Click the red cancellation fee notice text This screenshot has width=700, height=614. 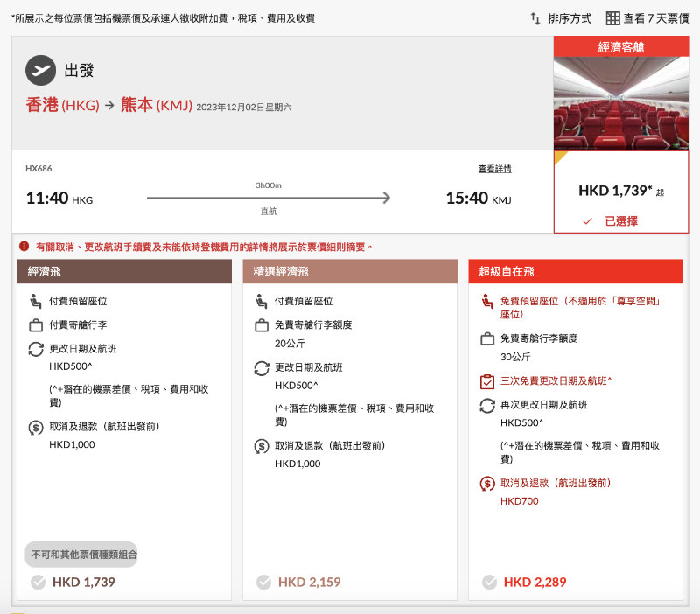tap(205, 247)
